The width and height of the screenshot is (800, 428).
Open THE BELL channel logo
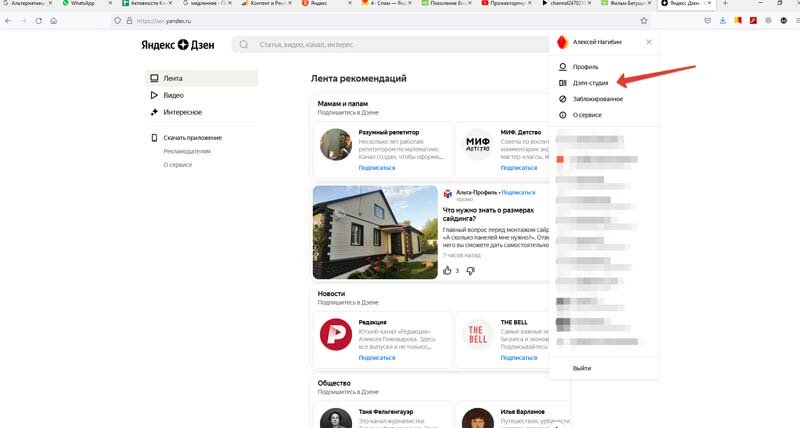(x=478, y=335)
